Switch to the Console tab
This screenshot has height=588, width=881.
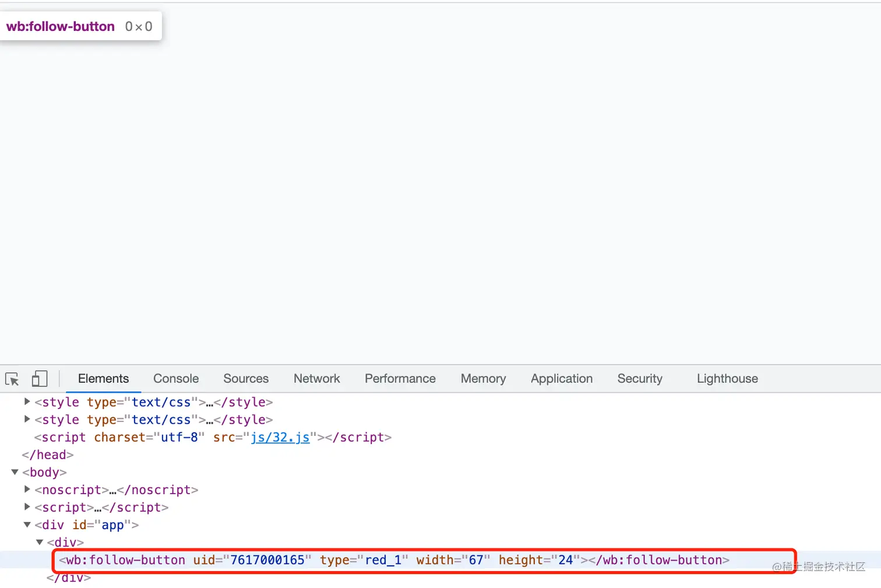point(176,379)
